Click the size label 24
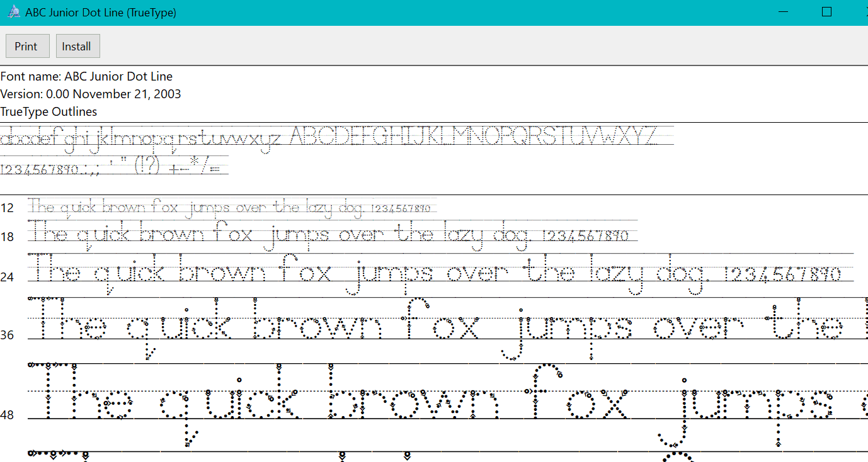The height and width of the screenshot is (462, 868). click(x=7, y=277)
